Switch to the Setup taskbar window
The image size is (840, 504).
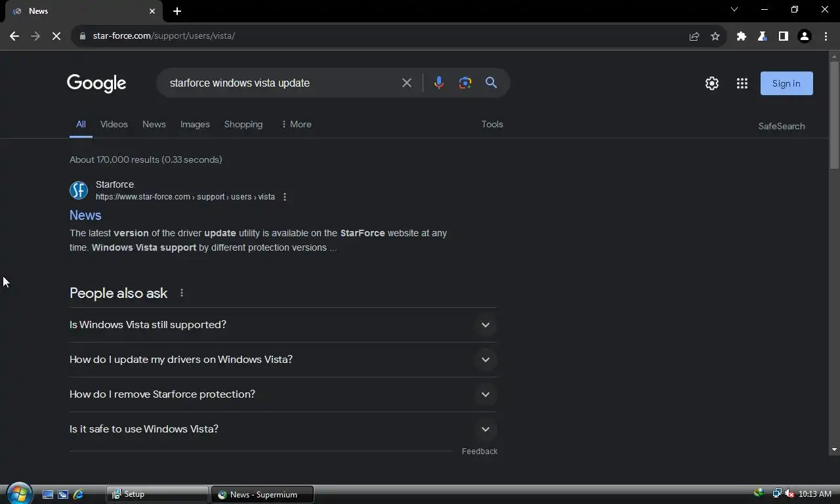[157, 494]
